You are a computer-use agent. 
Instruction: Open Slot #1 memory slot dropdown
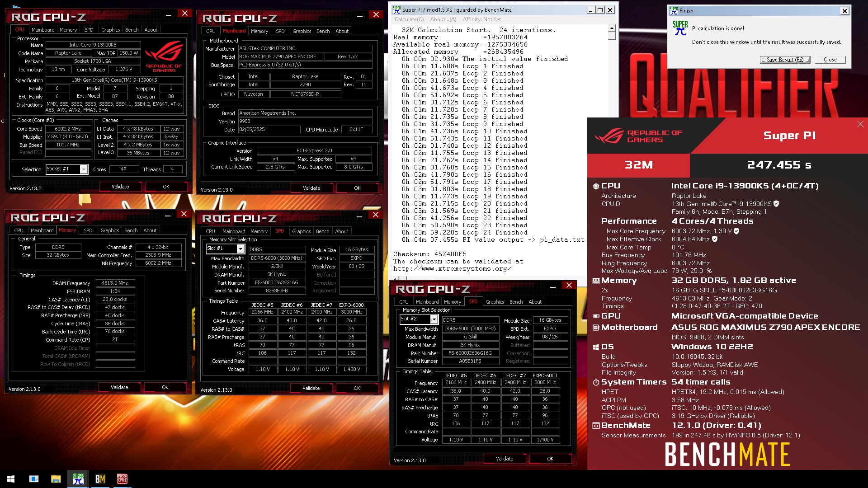241,249
